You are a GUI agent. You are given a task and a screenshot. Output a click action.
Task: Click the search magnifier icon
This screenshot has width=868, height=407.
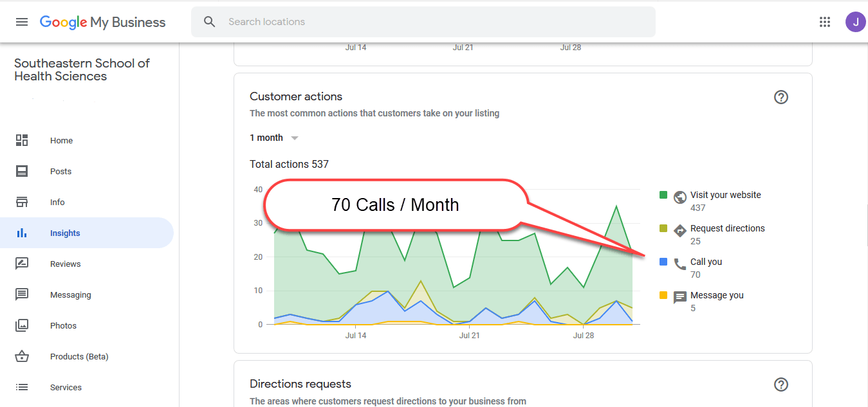[210, 22]
